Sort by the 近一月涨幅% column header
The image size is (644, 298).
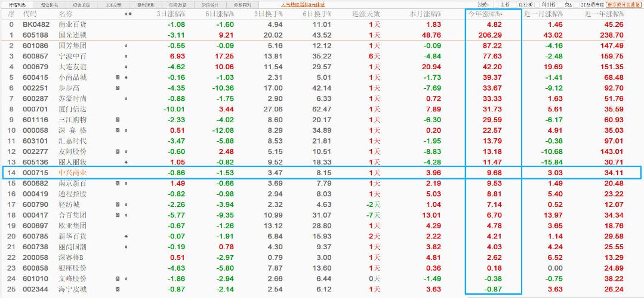[x=543, y=14]
